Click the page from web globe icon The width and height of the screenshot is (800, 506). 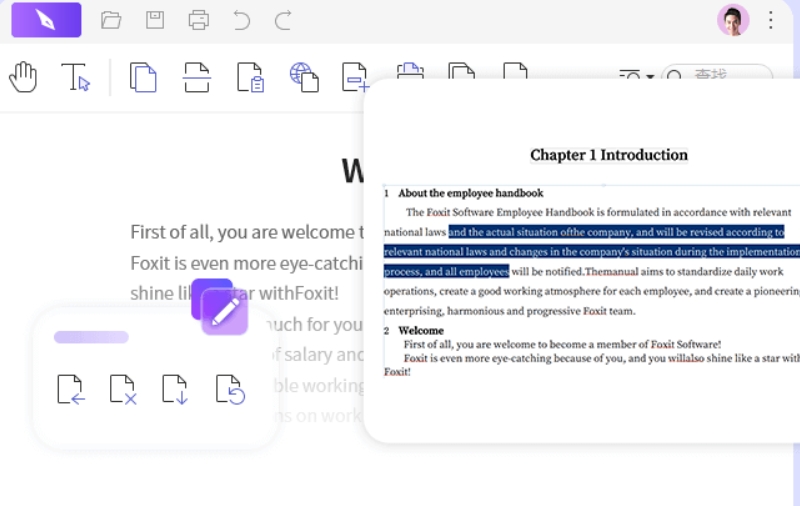tap(305, 77)
